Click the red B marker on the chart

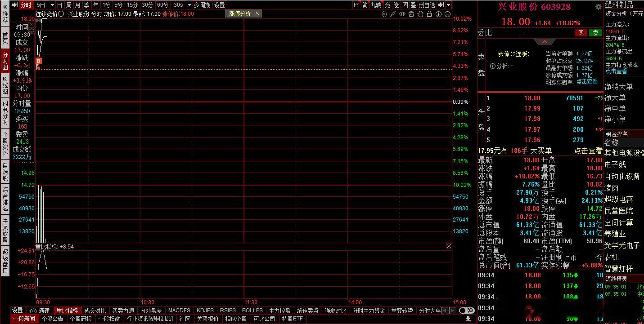pyautogui.click(x=39, y=61)
